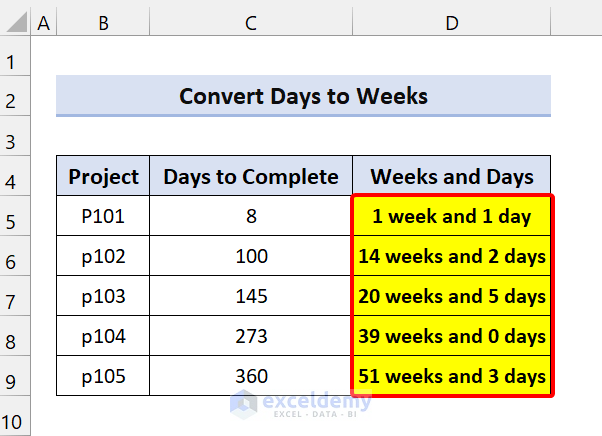Select row 2 header

pyautogui.click(x=15, y=96)
